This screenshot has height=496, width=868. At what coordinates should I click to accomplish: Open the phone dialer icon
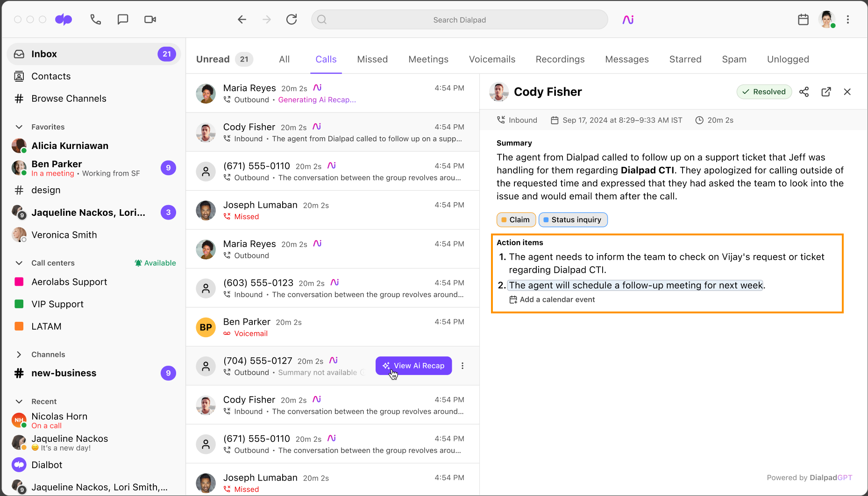(96, 20)
